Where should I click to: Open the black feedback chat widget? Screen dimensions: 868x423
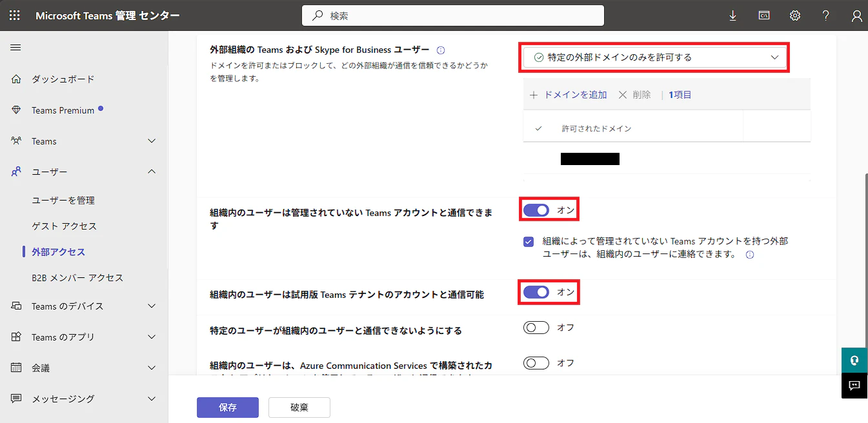pyautogui.click(x=854, y=386)
